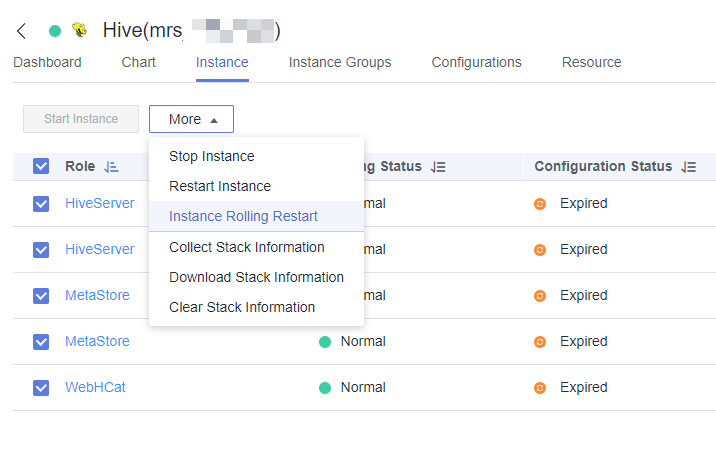
Task: Click Expired text in the second HiveServer row
Action: coord(584,249)
